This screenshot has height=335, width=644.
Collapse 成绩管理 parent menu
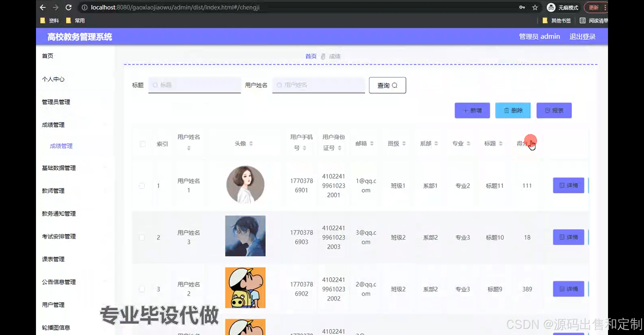(53, 125)
